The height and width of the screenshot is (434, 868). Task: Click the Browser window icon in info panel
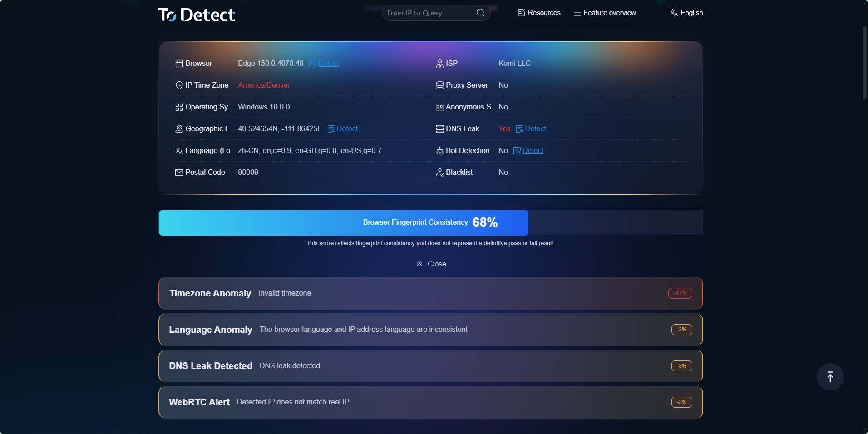179,64
